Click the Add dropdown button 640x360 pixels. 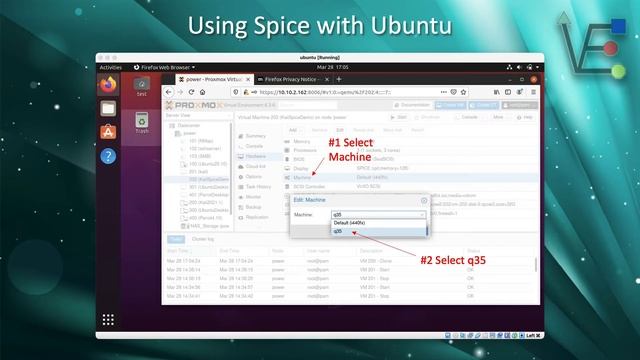[295, 130]
